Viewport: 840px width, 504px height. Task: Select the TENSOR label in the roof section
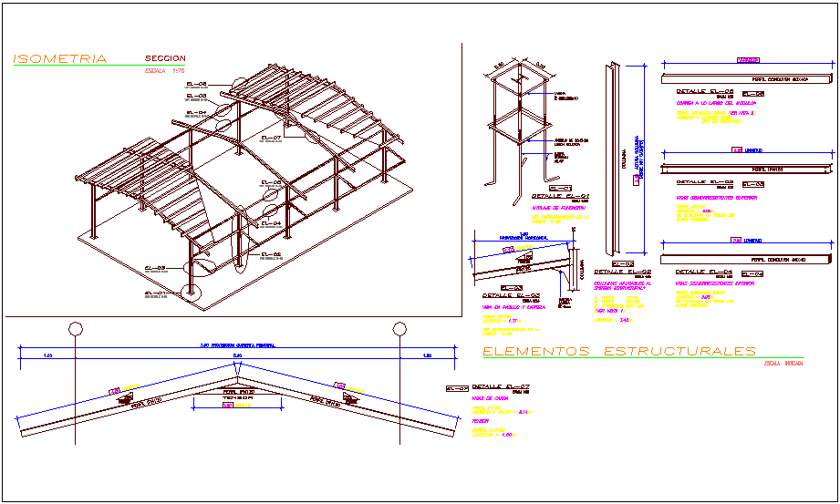[237, 398]
